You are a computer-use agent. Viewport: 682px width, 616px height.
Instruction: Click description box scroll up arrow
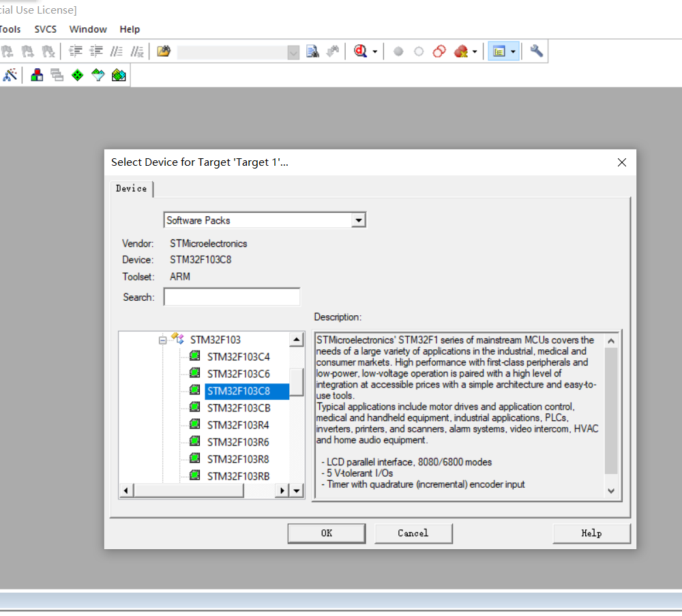(611, 341)
